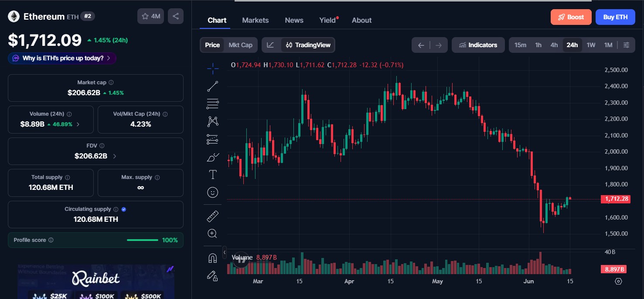644x299 pixels.
Task: Redo chart action arrow
Action: (439, 45)
